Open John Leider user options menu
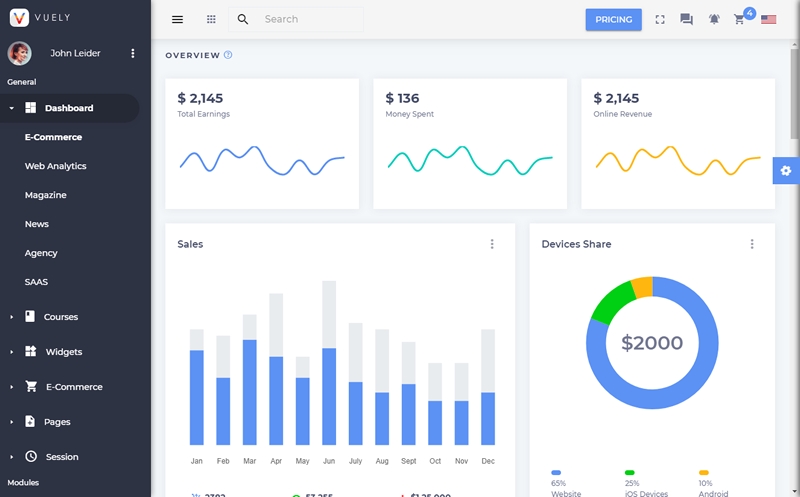The width and height of the screenshot is (800, 497). pyautogui.click(x=133, y=53)
